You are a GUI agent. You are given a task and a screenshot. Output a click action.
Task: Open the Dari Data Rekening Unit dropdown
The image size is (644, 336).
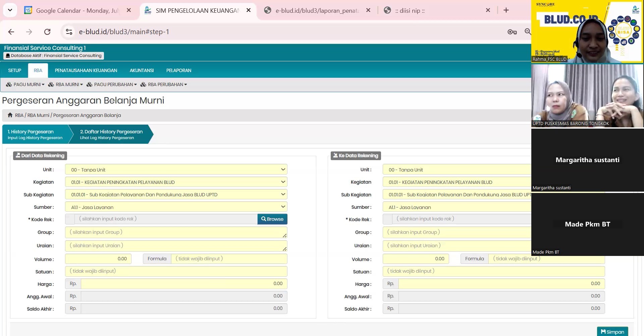[176, 170]
